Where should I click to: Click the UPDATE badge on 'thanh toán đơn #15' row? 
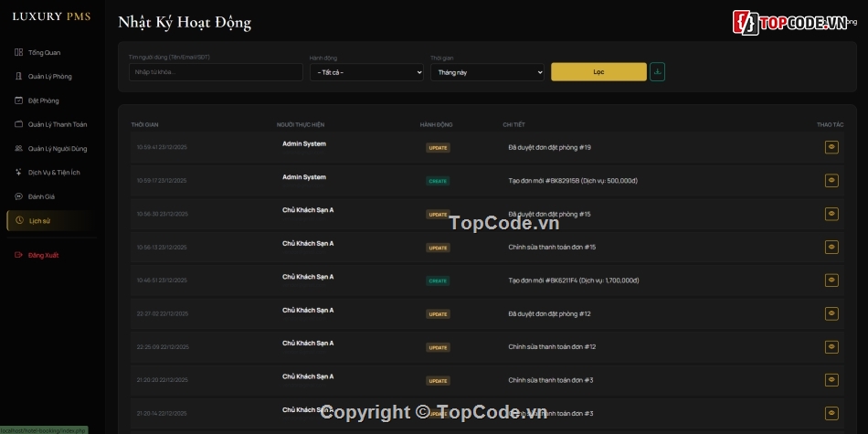[x=438, y=248]
